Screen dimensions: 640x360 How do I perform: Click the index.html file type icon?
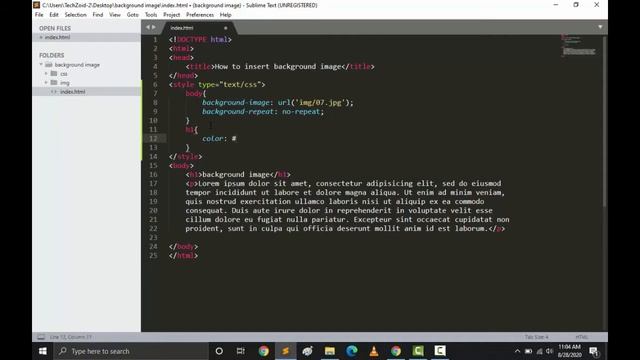[x=54, y=91]
